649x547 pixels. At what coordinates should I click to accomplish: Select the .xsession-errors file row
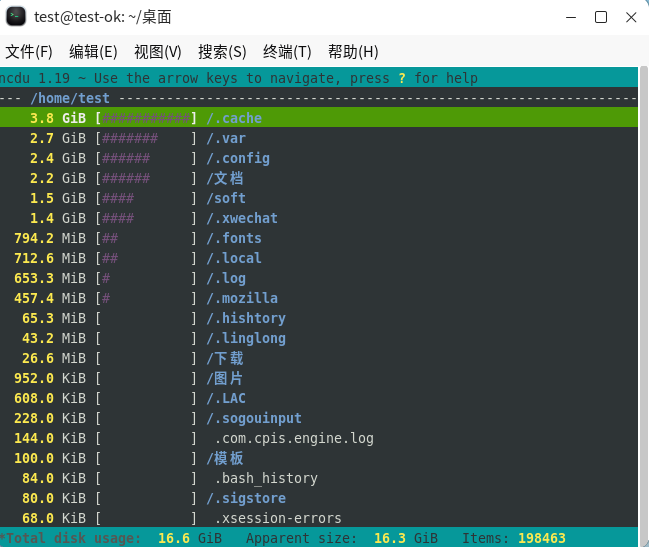coord(319,518)
